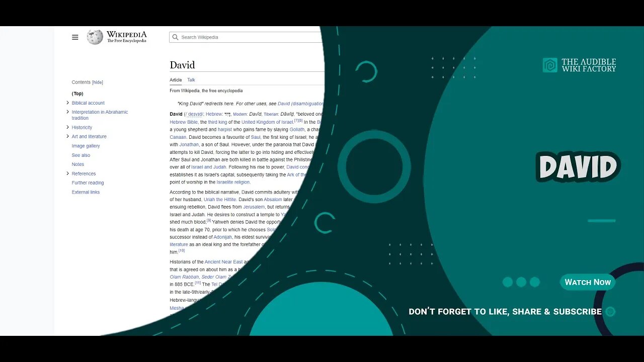The width and height of the screenshot is (644, 362).
Task: Open the Historicity contents link
Action: point(82,128)
